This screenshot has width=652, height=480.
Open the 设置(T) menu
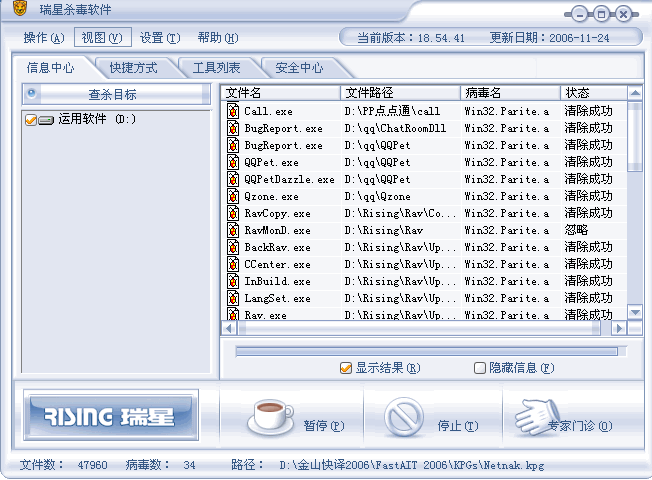(x=160, y=38)
